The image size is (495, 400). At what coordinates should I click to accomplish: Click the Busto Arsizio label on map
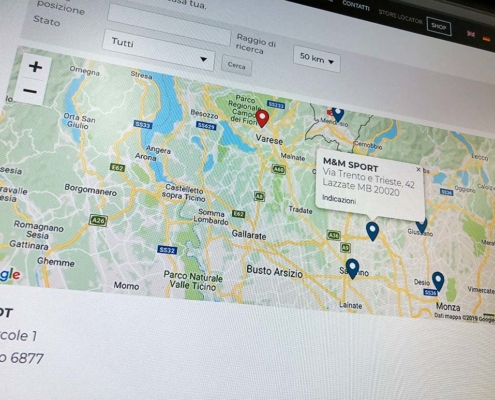274,271
